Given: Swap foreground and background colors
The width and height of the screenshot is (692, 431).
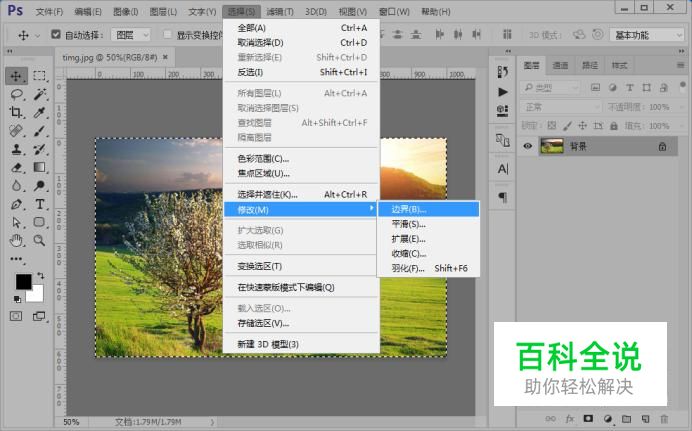Looking at the screenshot, I should pos(41,276).
